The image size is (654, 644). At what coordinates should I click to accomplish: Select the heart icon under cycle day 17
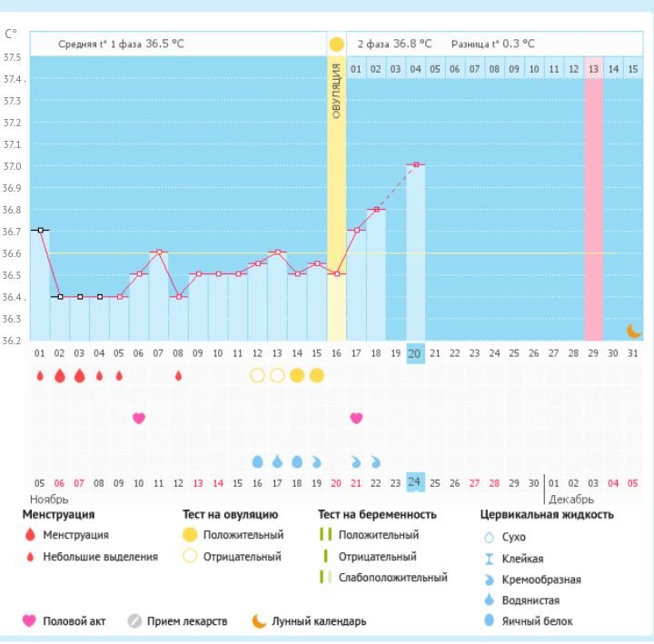(356, 418)
